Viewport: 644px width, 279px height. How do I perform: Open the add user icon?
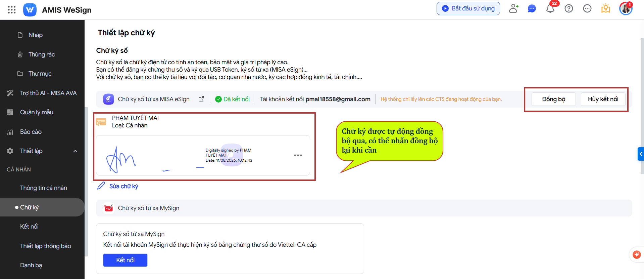[513, 8]
